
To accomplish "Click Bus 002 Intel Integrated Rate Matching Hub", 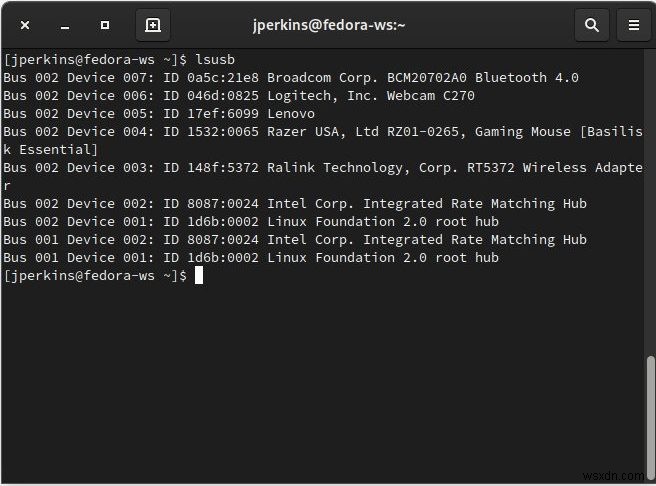I will pos(295,203).
